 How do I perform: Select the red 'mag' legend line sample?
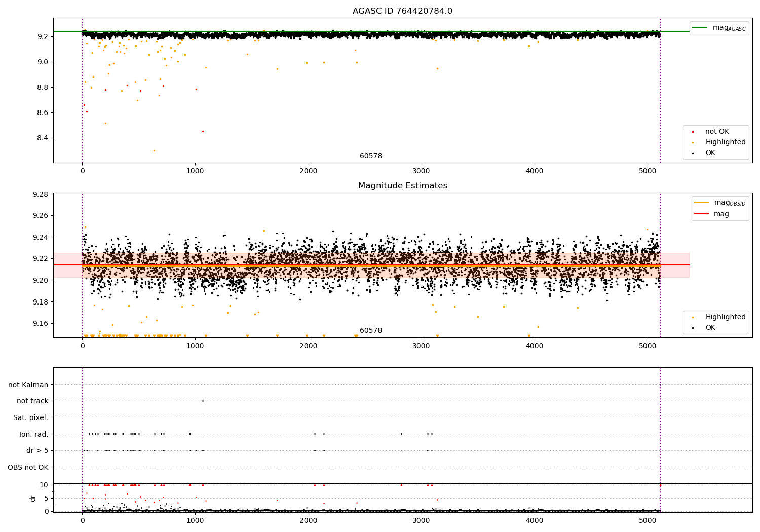coord(702,214)
